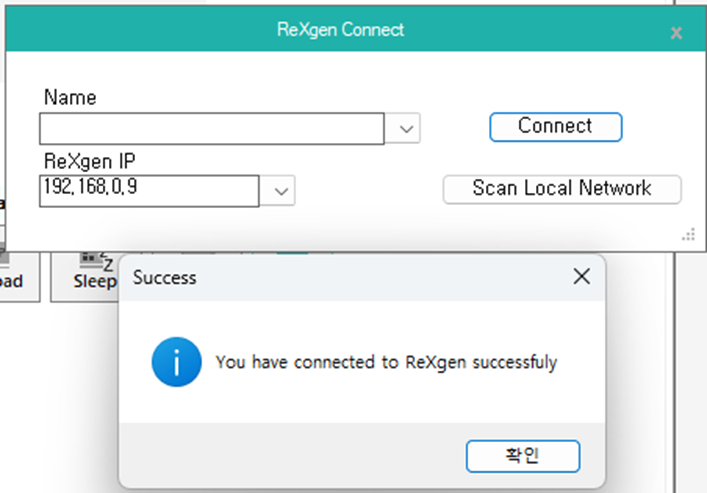
Task: Click the ReXgen IP label
Action: 90,161
